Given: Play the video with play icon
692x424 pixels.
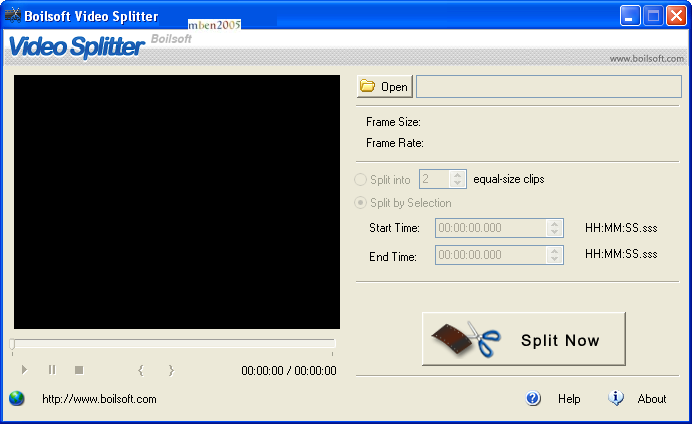Looking at the screenshot, I should pos(24,370).
